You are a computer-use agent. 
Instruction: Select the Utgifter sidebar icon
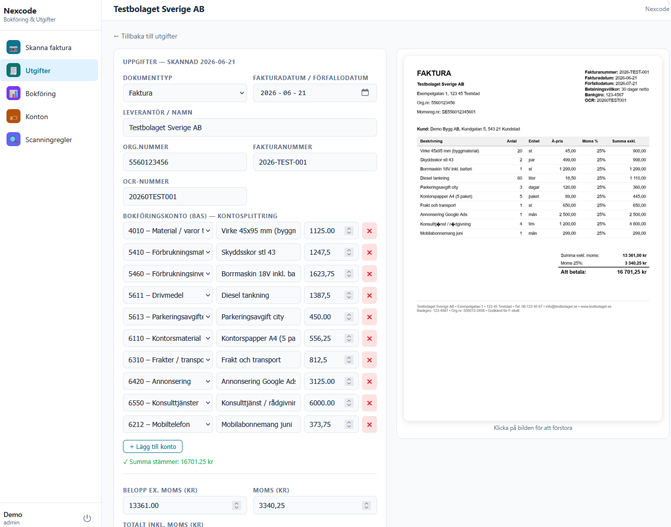(13, 70)
